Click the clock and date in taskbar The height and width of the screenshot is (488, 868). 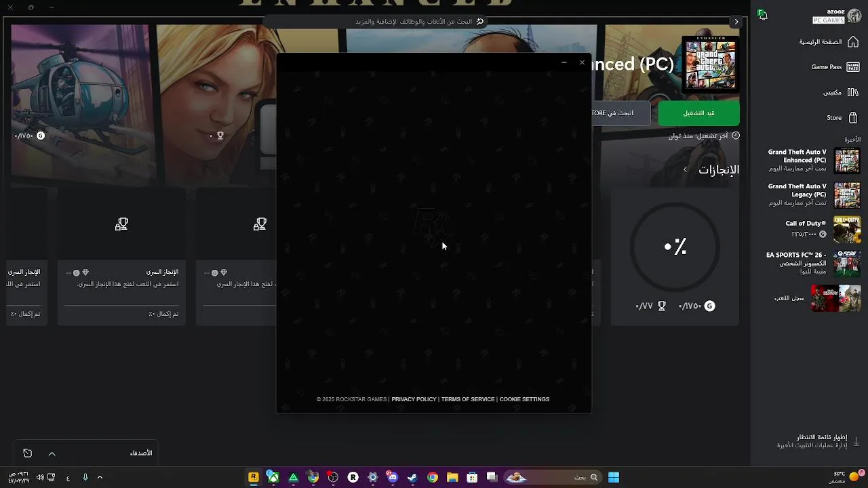coord(18,477)
